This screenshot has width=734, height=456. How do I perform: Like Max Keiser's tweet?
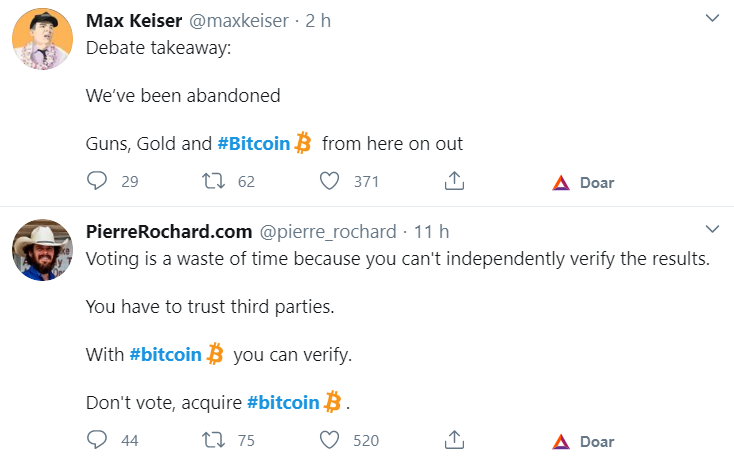pyautogui.click(x=329, y=182)
